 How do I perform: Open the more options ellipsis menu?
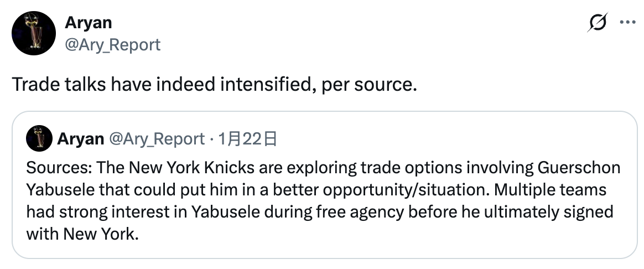[626, 23]
